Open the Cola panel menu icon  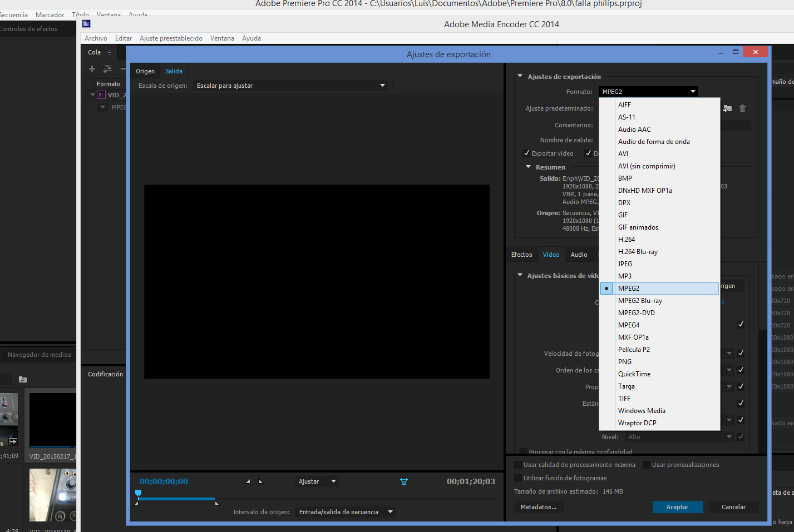pos(110,52)
